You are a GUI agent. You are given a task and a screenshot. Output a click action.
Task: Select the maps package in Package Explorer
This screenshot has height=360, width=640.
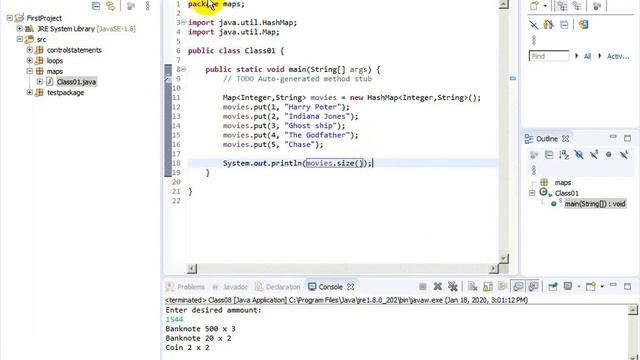point(55,71)
